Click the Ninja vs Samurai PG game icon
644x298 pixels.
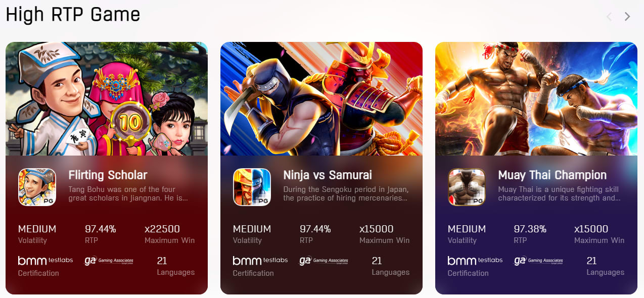pos(252,187)
